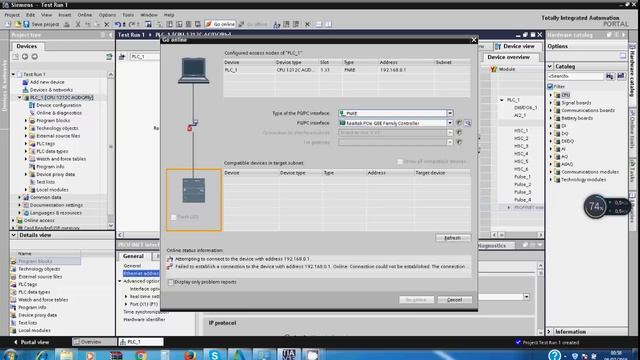Select Device configuration in the project tree
Screen dimensions: 640x360
click(59, 105)
